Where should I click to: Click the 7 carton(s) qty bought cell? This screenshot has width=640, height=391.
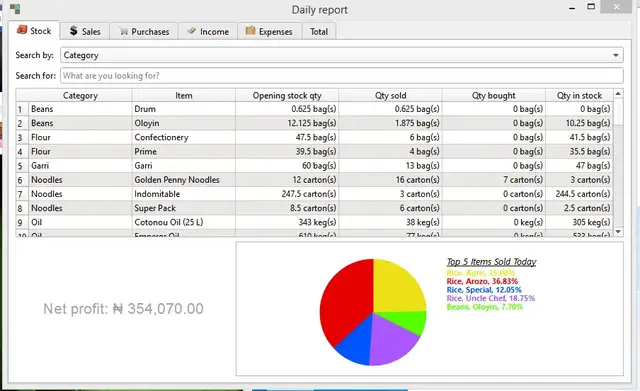[x=493, y=180]
